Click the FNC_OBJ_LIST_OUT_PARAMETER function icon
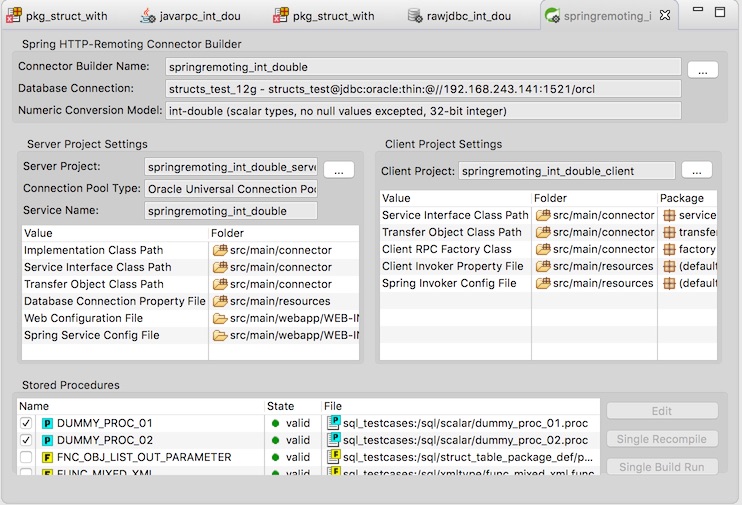The width and height of the screenshot is (742, 505). 47,457
